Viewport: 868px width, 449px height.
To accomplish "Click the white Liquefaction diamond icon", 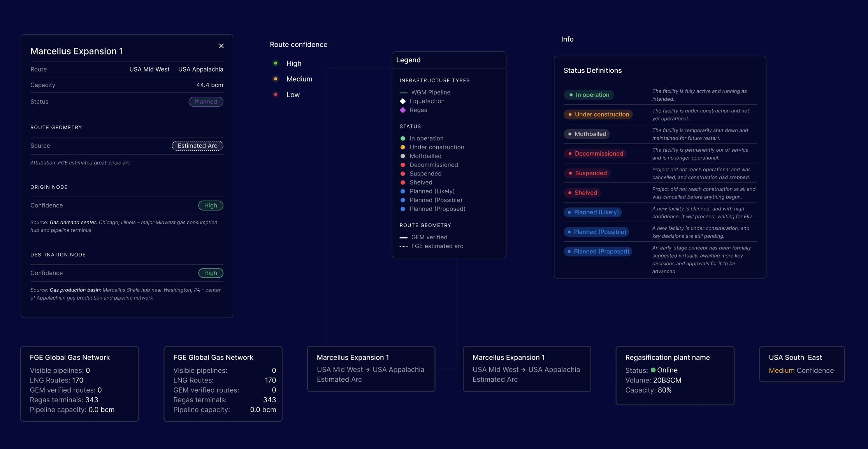I will [403, 101].
